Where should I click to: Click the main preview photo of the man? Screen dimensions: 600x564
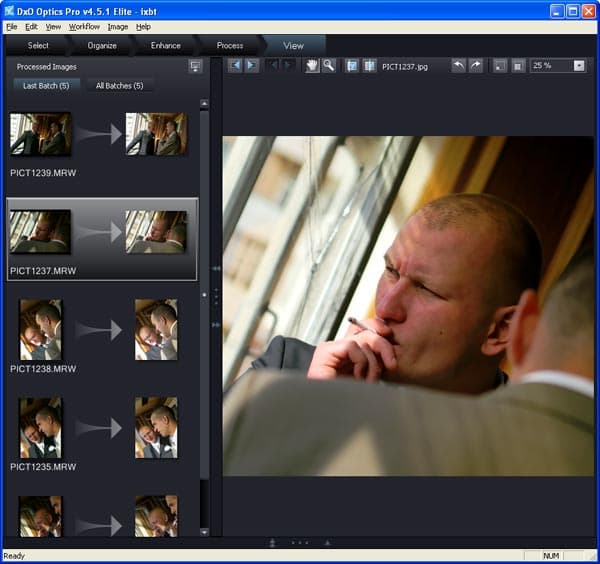pyautogui.click(x=408, y=306)
